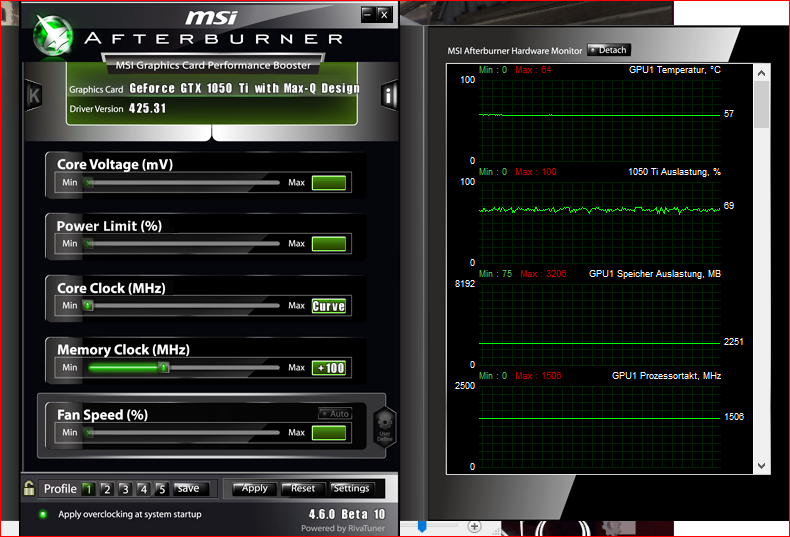Apply the overclocking settings
790x537 pixels.
254,488
